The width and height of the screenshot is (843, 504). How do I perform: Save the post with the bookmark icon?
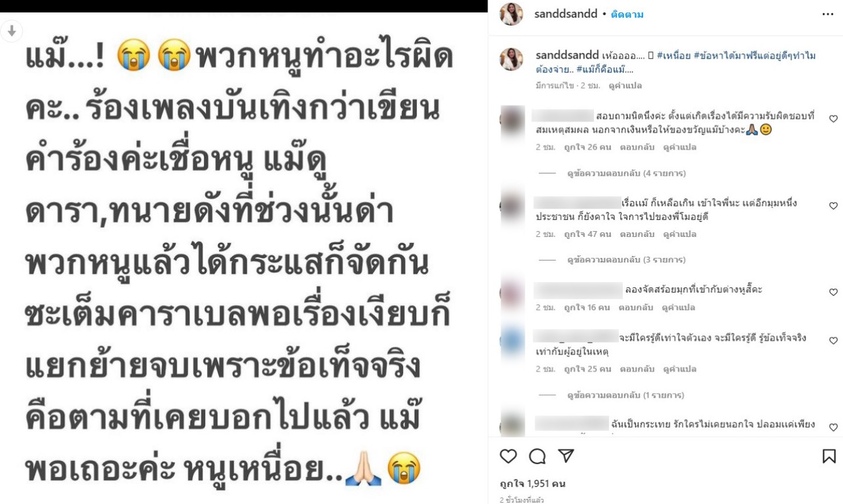click(829, 456)
